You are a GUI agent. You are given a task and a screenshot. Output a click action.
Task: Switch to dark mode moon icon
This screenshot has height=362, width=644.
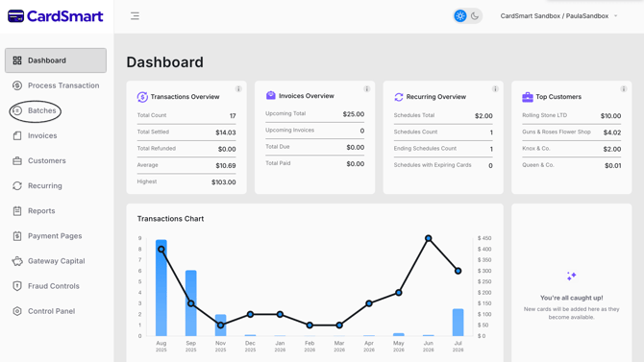coord(475,16)
